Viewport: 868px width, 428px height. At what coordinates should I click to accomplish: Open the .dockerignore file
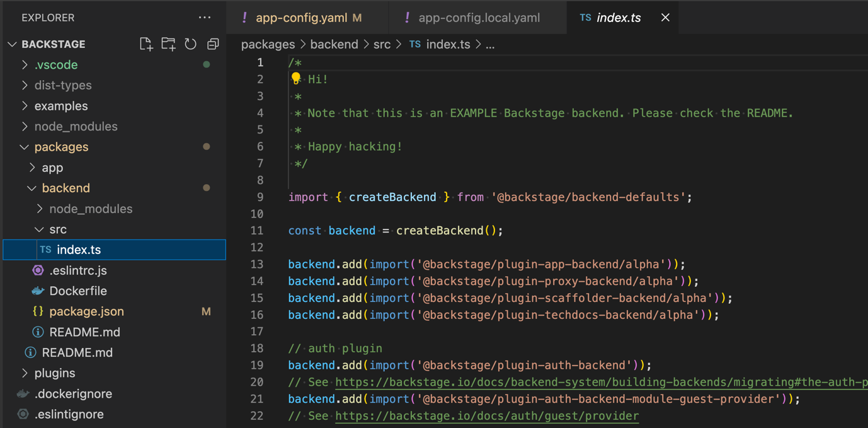tap(73, 394)
